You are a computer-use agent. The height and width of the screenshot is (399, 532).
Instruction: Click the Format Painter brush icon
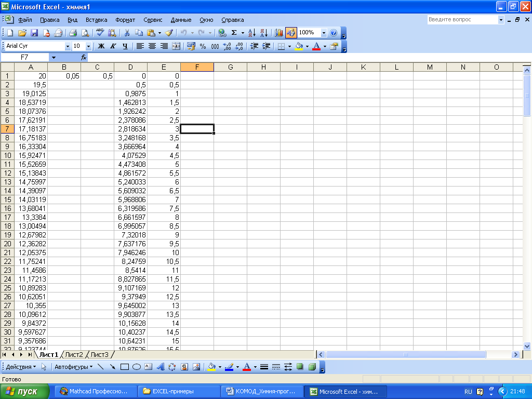pos(169,33)
